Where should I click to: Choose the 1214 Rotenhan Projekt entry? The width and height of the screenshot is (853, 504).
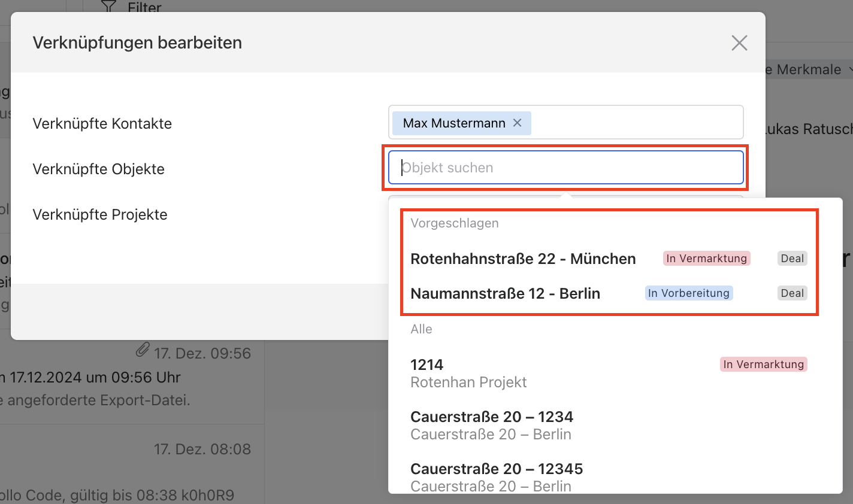coord(468,373)
